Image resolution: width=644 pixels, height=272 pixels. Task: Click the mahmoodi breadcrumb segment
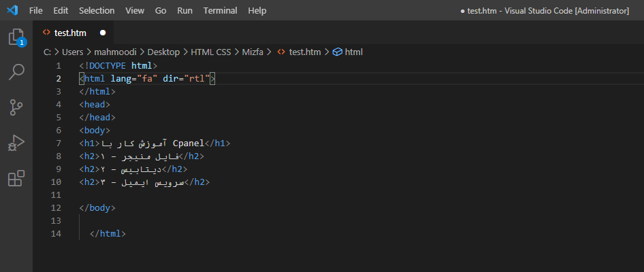click(115, 52)
